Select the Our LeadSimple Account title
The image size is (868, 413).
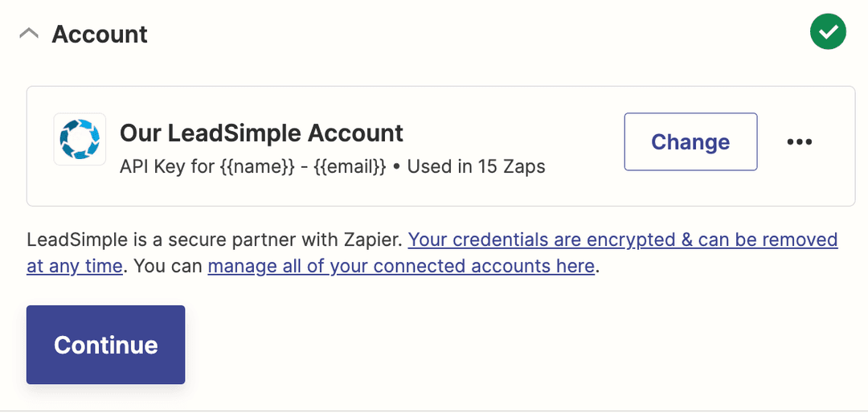click(x=261, y=133)
